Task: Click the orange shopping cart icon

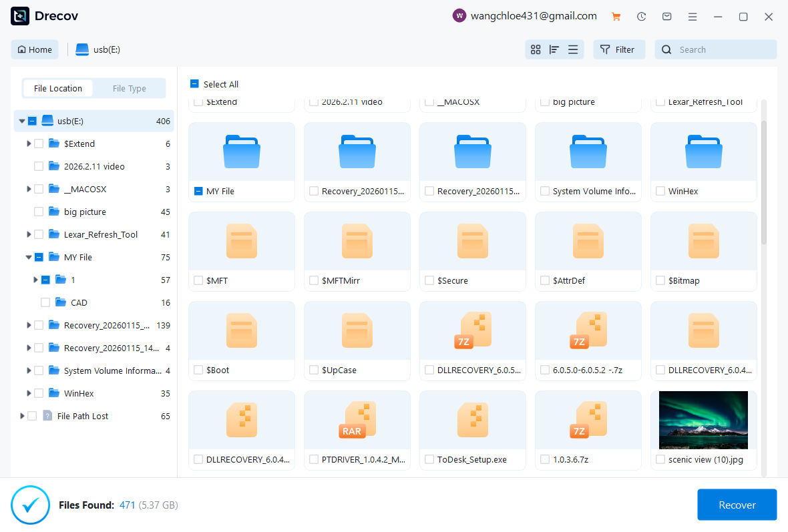Action: 616,17
